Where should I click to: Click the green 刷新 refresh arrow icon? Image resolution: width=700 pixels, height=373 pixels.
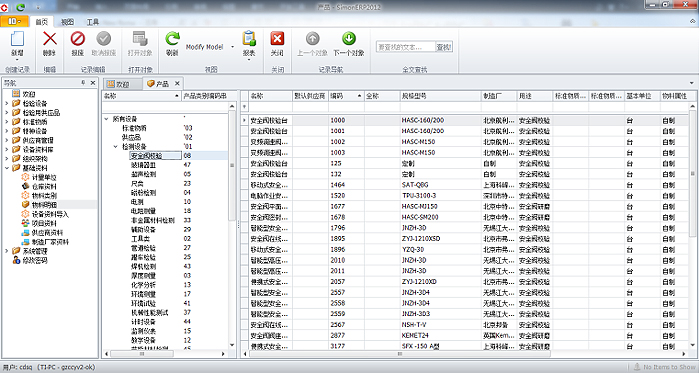coord(172,39)
